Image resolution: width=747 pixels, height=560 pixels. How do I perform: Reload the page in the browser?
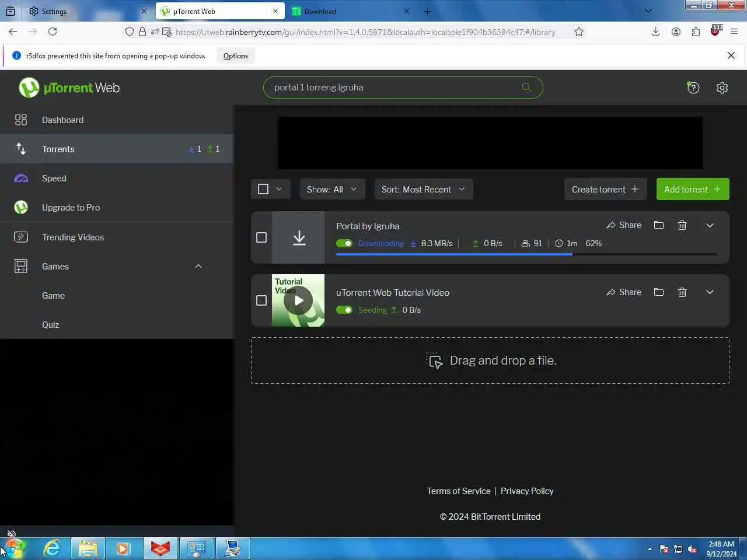coord(53,32)
